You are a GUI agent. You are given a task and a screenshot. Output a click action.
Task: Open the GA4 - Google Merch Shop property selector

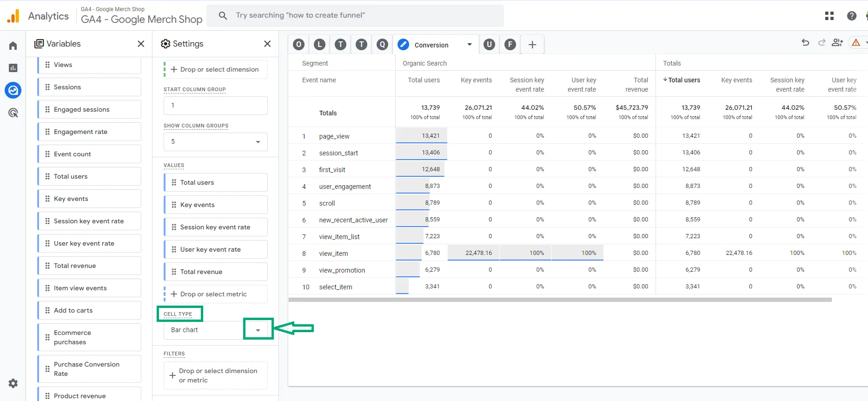(141, 16)
